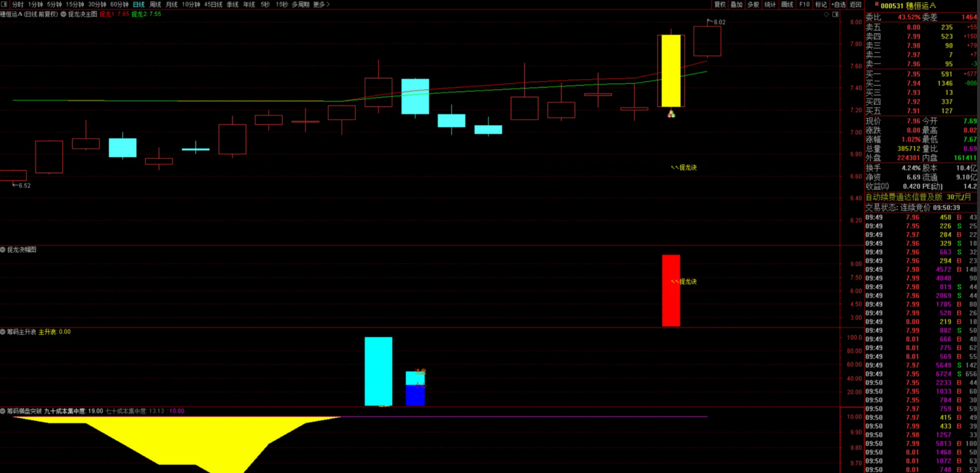Image resolution: width=980 pixels, height=473 pixels.
Task: Switch to the 周线 weekly period tab
Action: tap(155, 5)
